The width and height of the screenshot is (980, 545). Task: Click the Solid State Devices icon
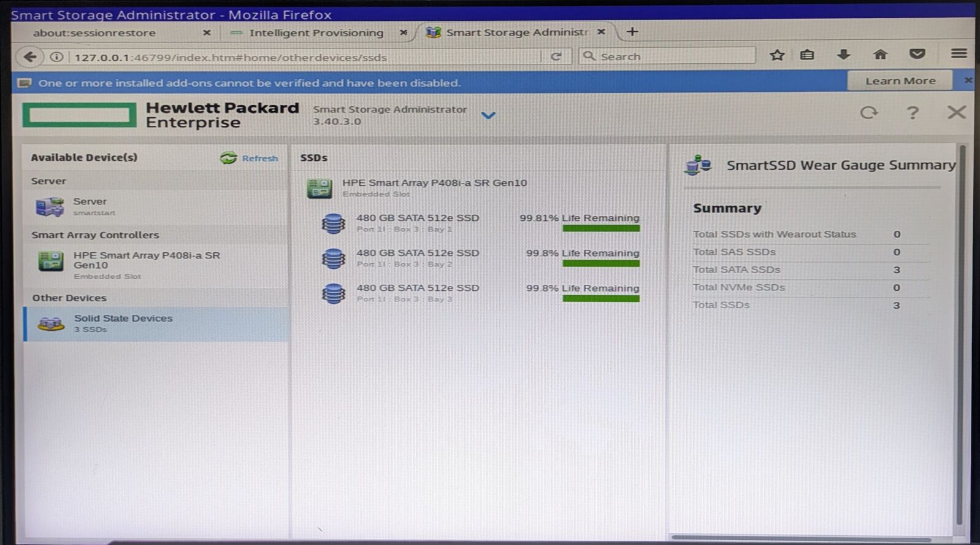(51, 323)
